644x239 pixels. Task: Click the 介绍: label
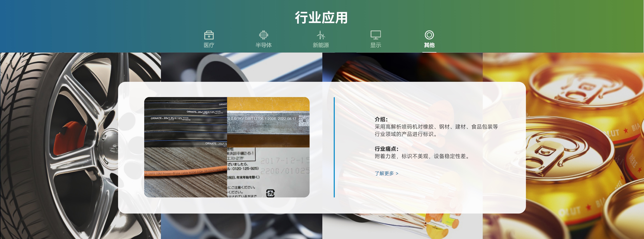[x=381, y=119]
